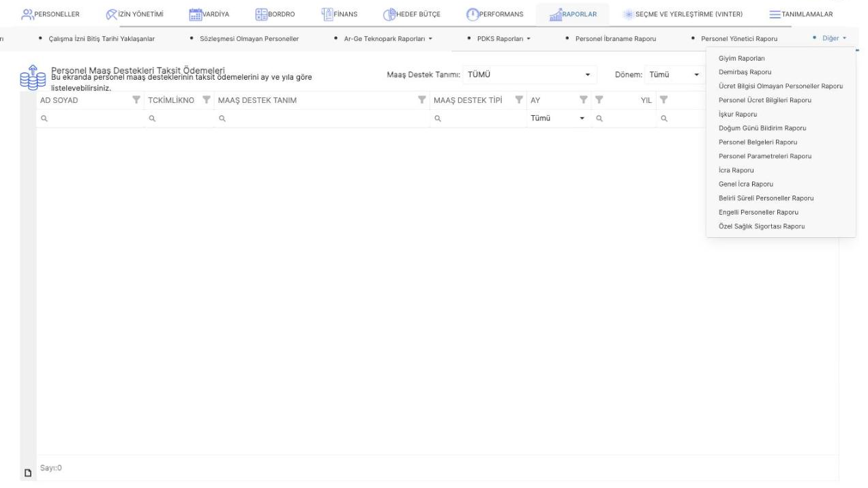Click the Sayı:0 record count text
Viewport: 868px width, 488px height.
52,468
